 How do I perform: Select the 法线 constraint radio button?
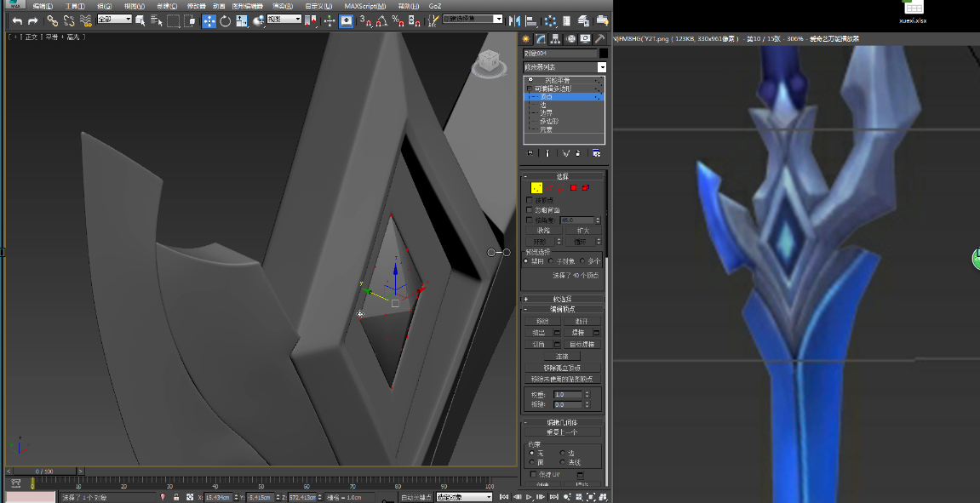[563, 462]
